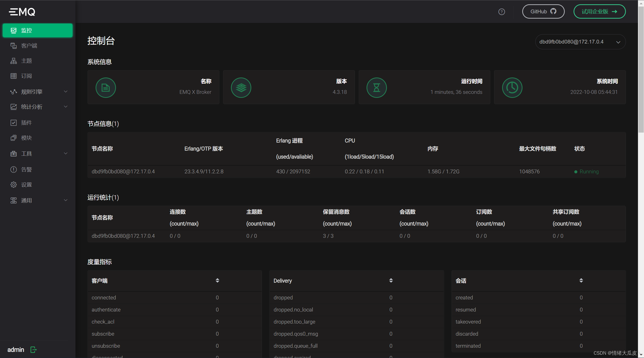Go to 模块 page
This screenshot has height=358, width=644.
coord(37,138)
